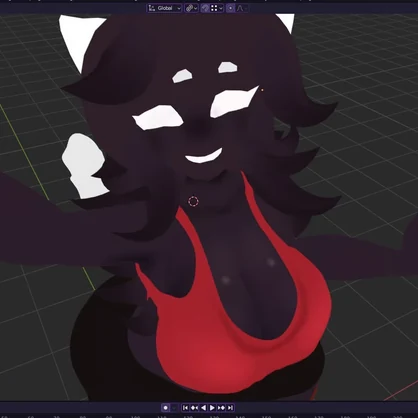Expand the snapping options arrow
This screenshot has height=418, width=418.
pyautogui.click(x=221, y=8)
